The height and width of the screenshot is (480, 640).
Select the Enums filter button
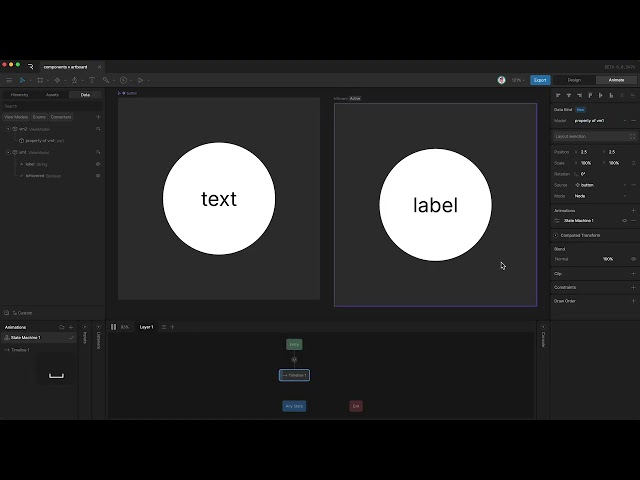tap(39, 117)
